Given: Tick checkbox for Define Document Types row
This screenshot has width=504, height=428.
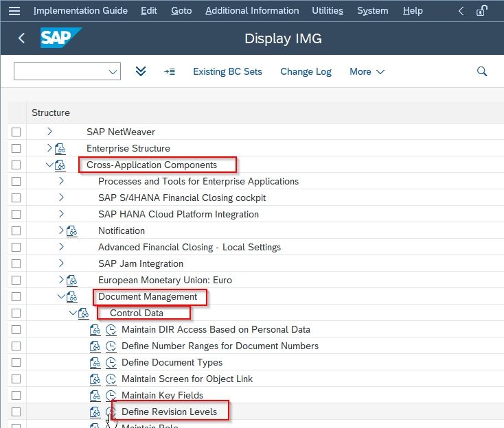Looking at the screenshot, I should click(16, 363).
